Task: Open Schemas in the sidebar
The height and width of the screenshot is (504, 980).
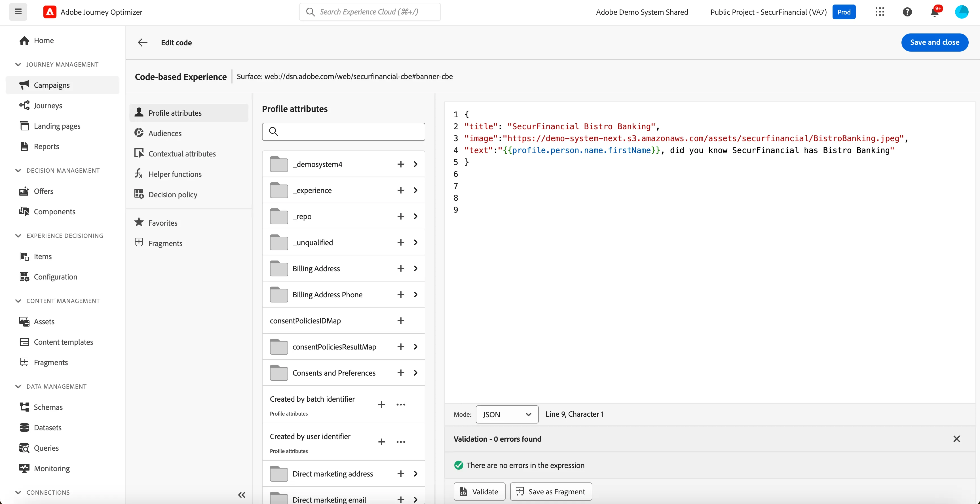Action: click(62, 407)
